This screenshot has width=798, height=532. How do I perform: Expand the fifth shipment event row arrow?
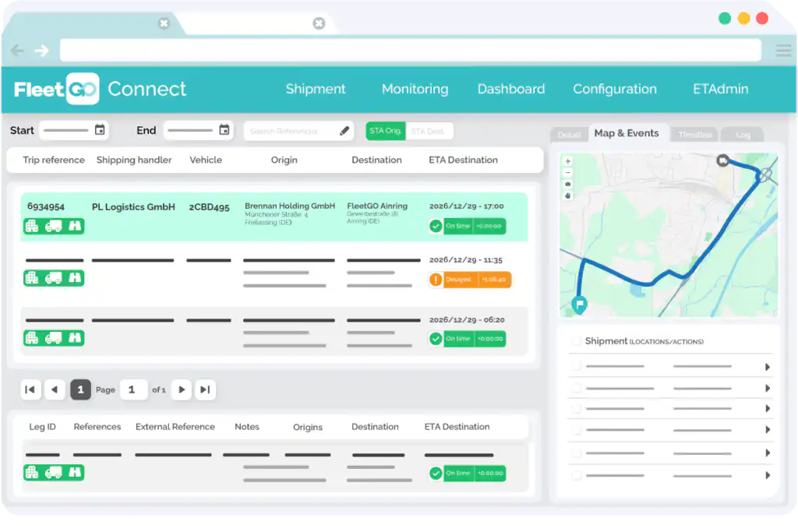coord(768,453)
